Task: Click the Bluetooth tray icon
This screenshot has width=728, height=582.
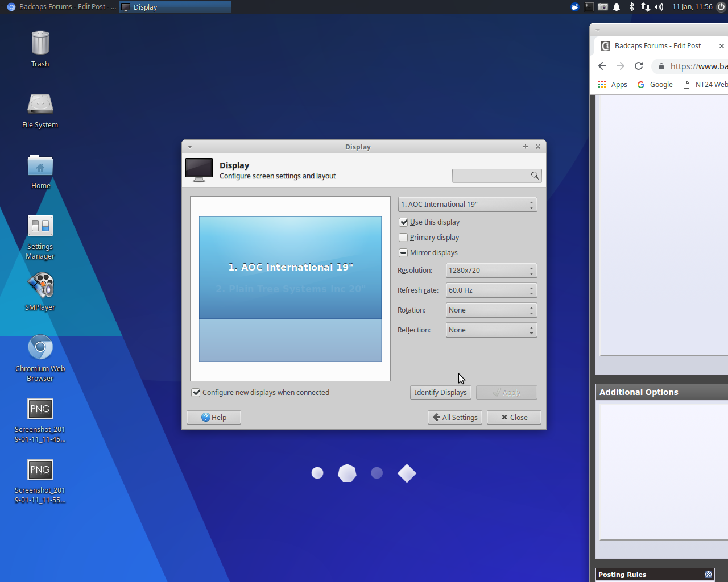Action: (x=631, y=7)
